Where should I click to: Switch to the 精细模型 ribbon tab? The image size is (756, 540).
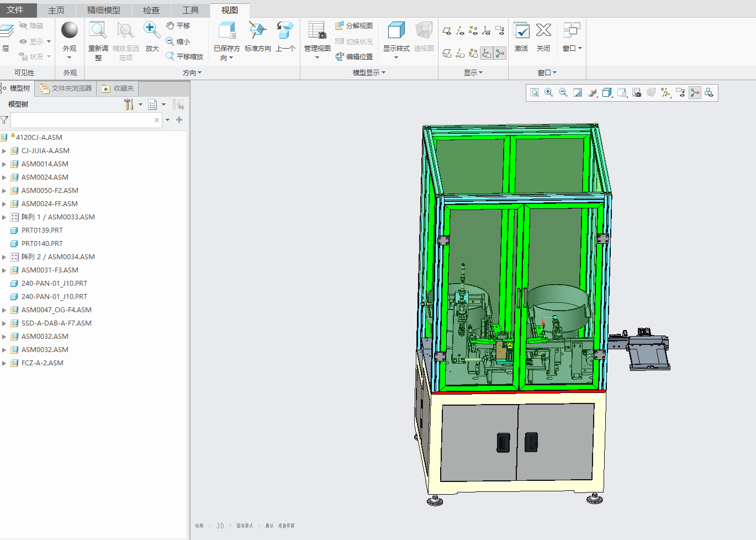pyautogui.click(x=103, y=10)
